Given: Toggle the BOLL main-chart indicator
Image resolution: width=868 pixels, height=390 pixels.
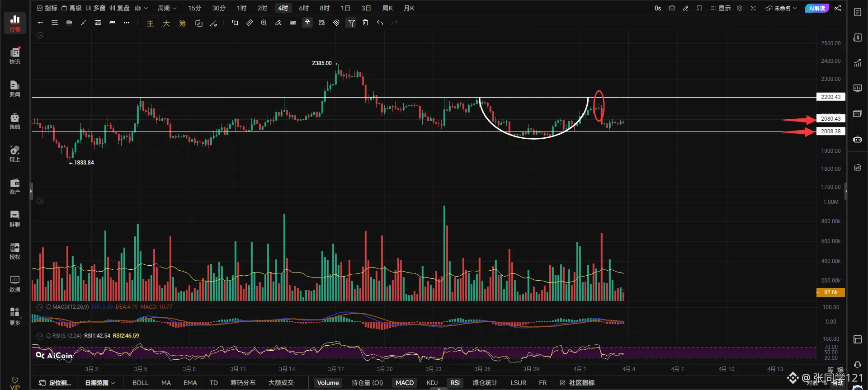Looking at the screenshot, I should 140,383.
